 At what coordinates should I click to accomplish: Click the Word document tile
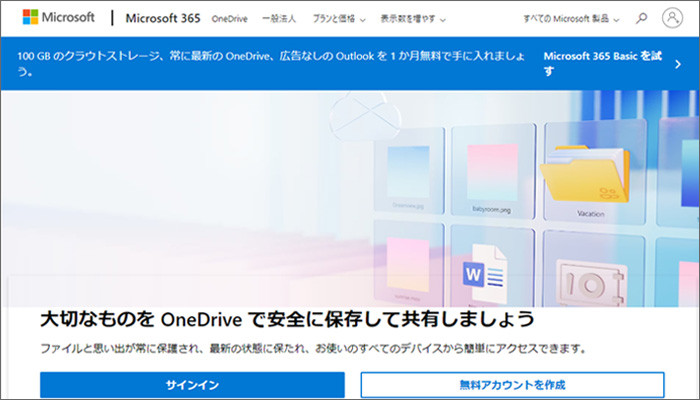(x=492, y=266)
